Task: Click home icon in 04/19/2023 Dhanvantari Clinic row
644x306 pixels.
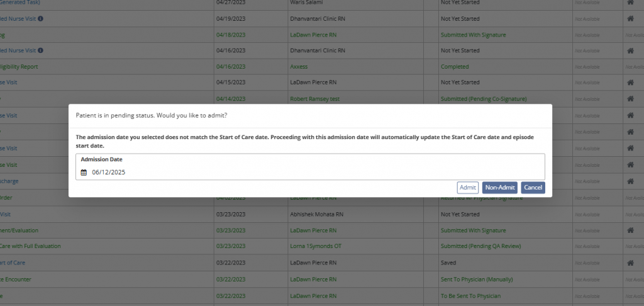Action: coord(630,19)
